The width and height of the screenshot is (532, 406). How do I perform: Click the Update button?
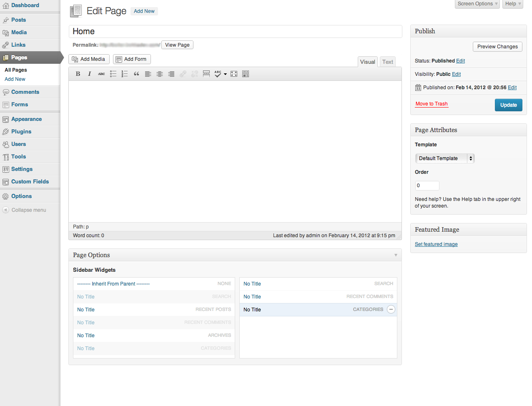click(x=509, y=105)
